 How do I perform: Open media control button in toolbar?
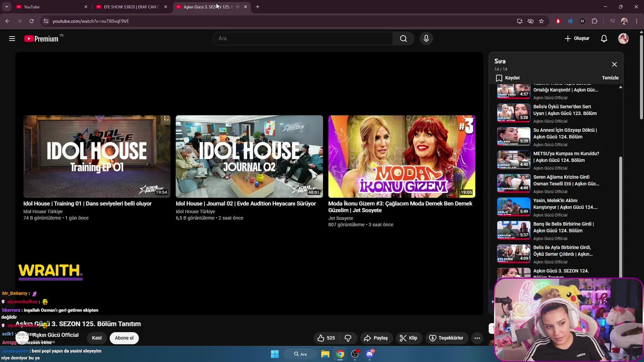pyautogui.click(x=612, y=21)
